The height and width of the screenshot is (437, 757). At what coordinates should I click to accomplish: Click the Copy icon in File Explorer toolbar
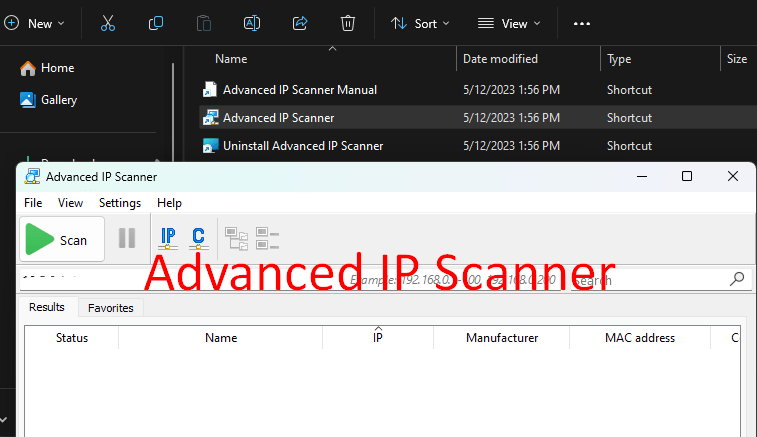(x=156, y=23)
